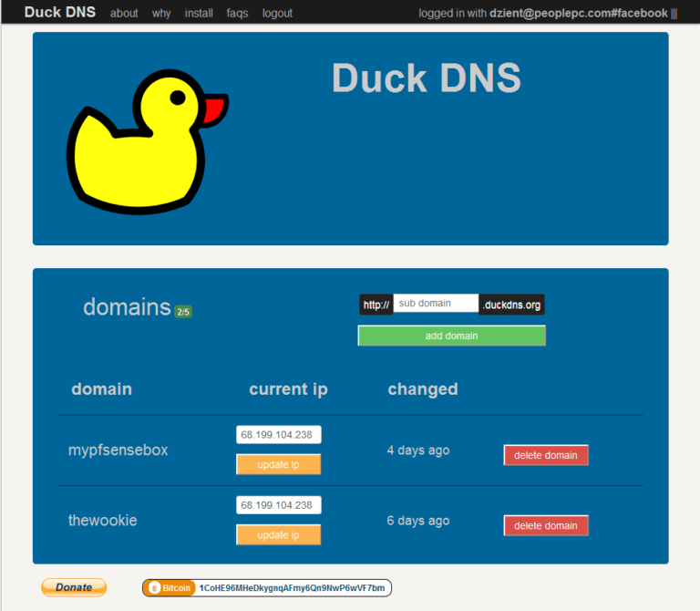Viewport: 700px width, 611px height.
Task: Click the domain column header
Action: (102, 389)
